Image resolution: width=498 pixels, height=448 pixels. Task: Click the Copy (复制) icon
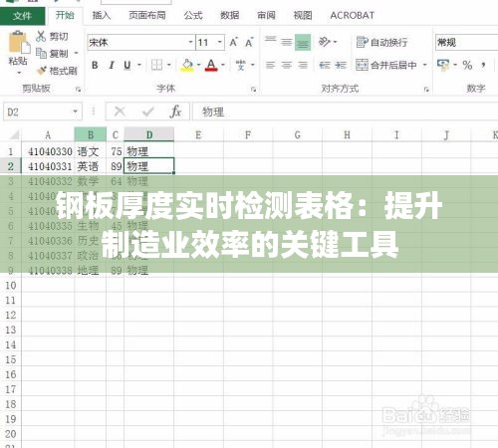[x=41, y=53]
